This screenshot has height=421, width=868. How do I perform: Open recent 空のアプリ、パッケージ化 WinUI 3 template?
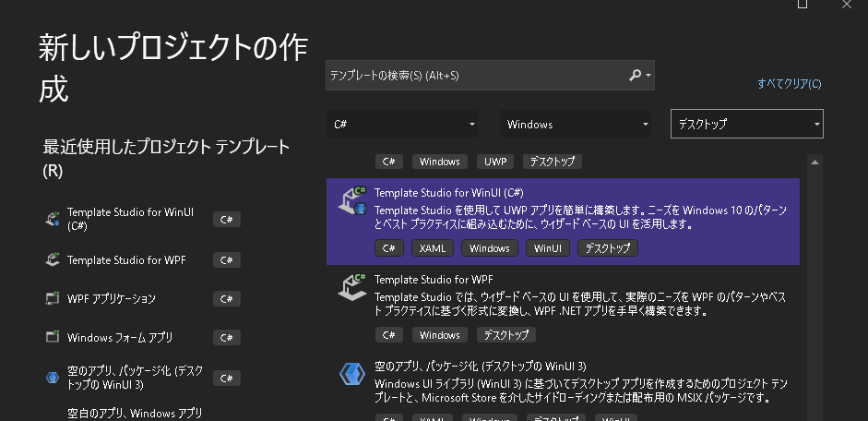[x=142, y=378]
